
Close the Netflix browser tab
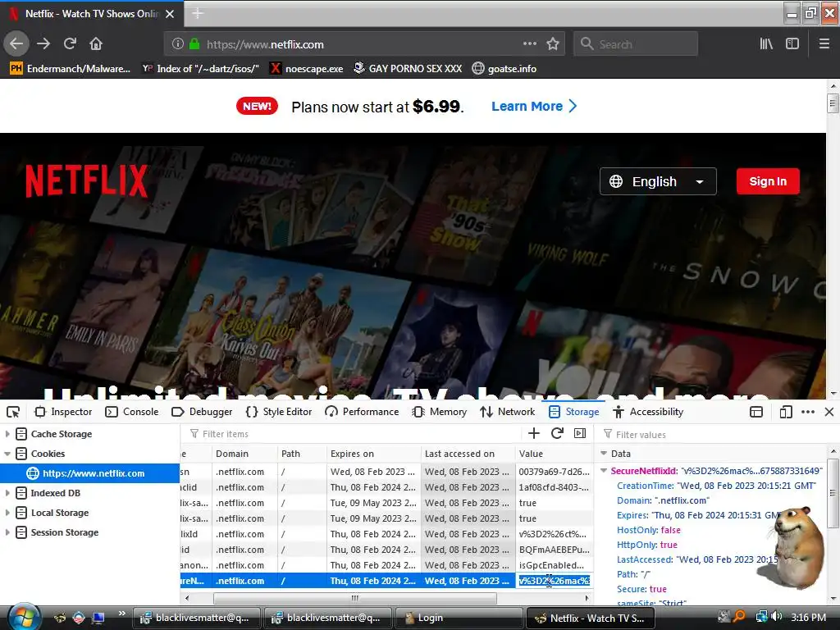[170, 14]
